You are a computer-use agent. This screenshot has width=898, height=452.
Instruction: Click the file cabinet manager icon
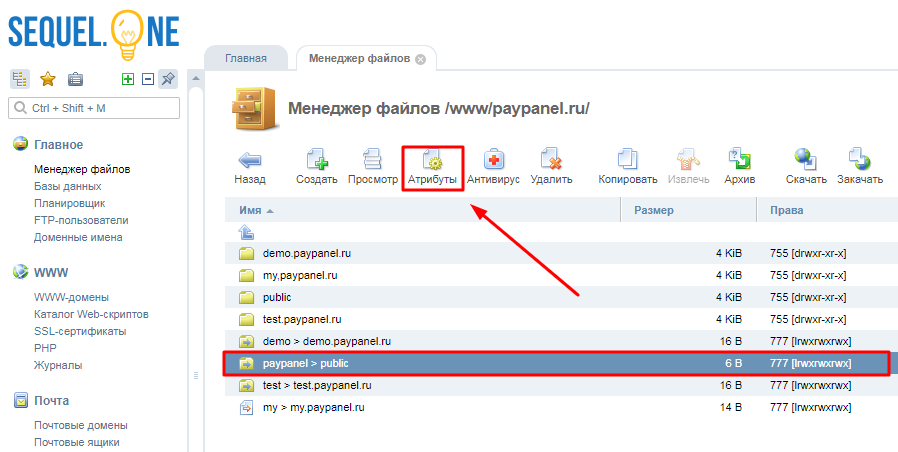coord(255,108)
